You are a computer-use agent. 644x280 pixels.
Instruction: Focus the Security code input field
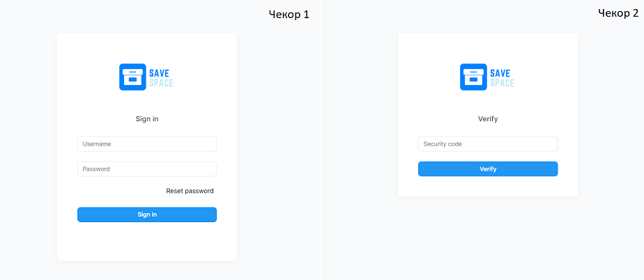click(x=488, y=144)
